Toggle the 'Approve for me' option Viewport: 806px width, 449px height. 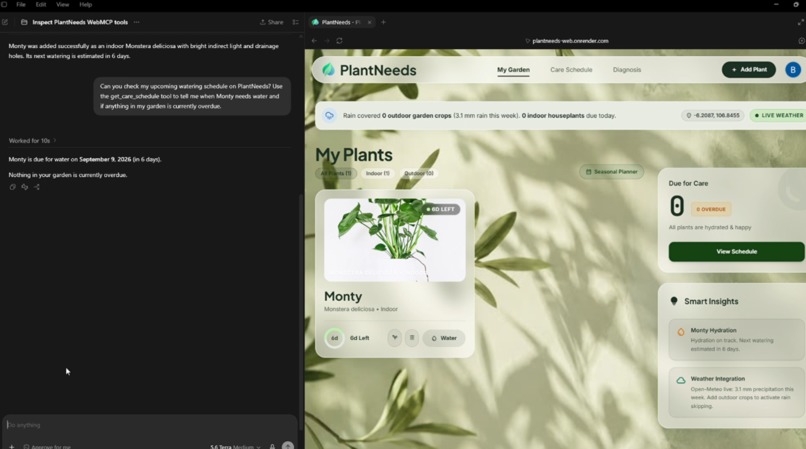[47, 446]
